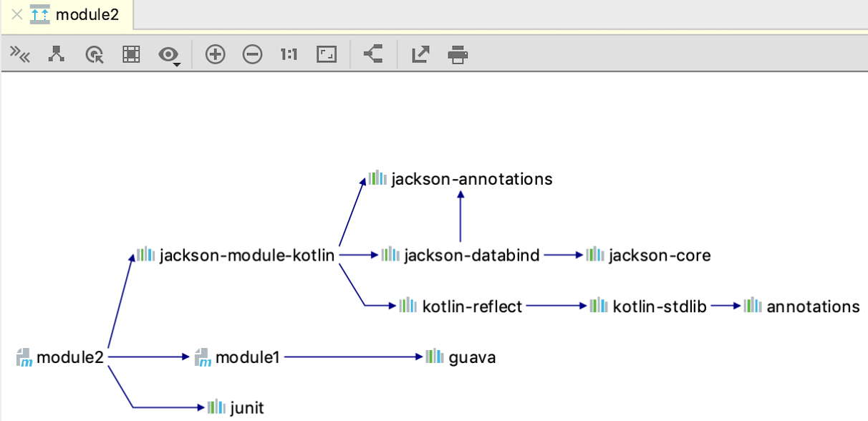Screen dimensions: 868x421
Task: Select the annotations library node
Action: click(801, 306)
